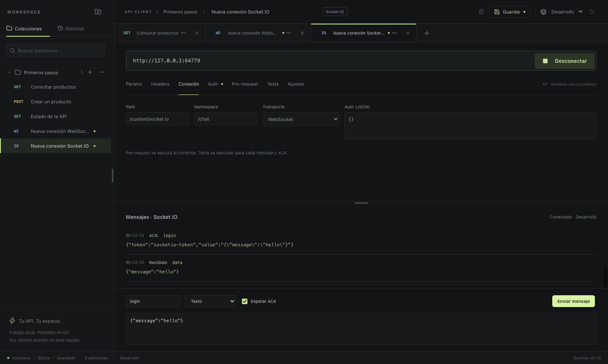Click the lightning bolt icon by Tu API. Tu espacio.

pyautogui.click(x=12, y=321)
